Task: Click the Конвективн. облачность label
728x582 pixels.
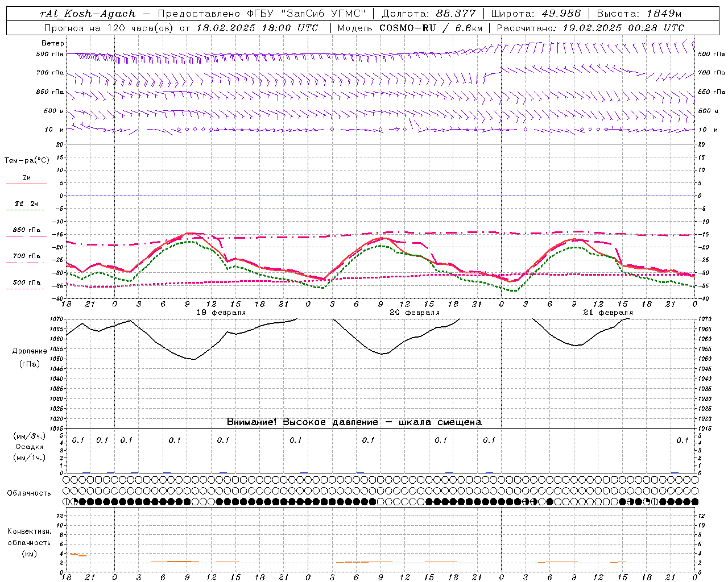Action: [x=29, y=537]
